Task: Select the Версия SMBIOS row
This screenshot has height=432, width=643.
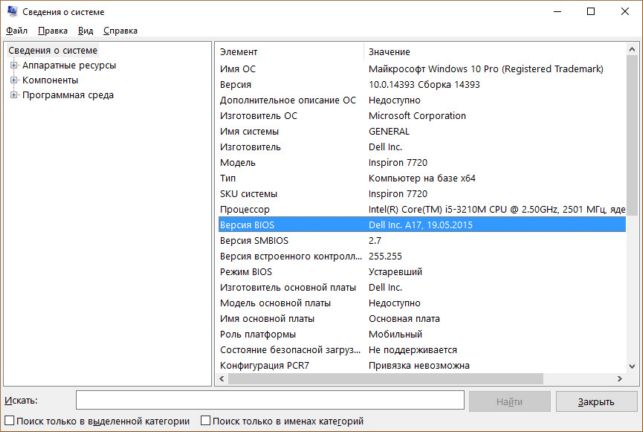Action: click(422, 240)
